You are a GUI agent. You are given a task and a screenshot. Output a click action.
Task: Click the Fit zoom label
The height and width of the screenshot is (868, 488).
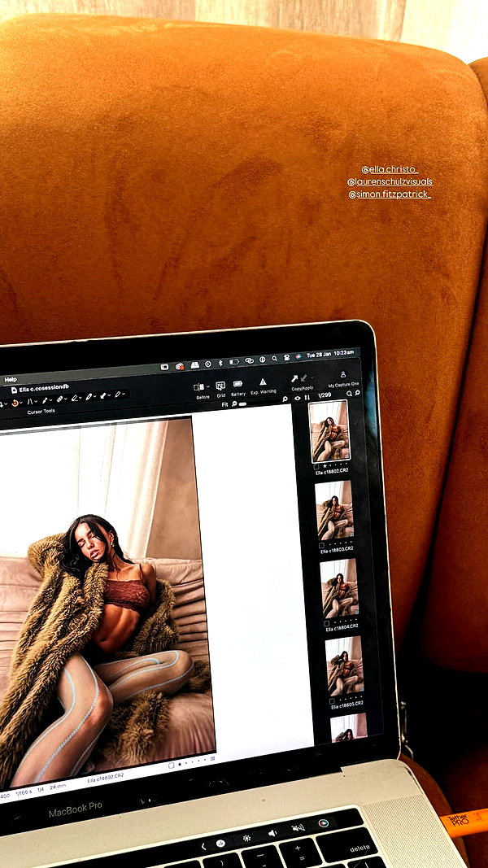(224, 404)
